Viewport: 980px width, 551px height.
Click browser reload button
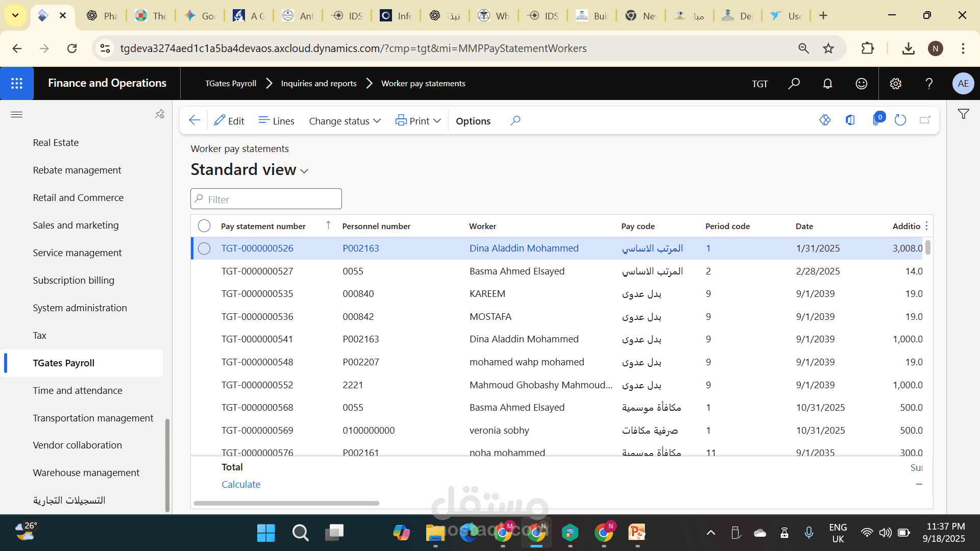72,48
